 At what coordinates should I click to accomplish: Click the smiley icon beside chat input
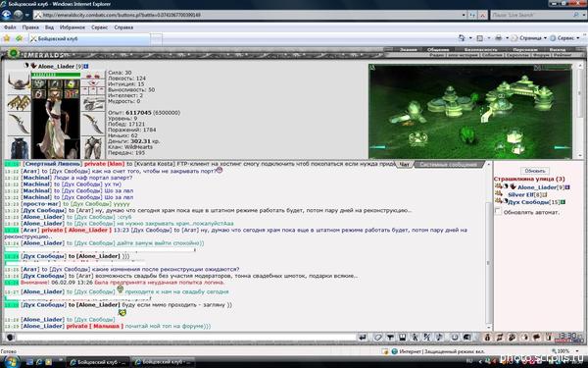point(10,338)
